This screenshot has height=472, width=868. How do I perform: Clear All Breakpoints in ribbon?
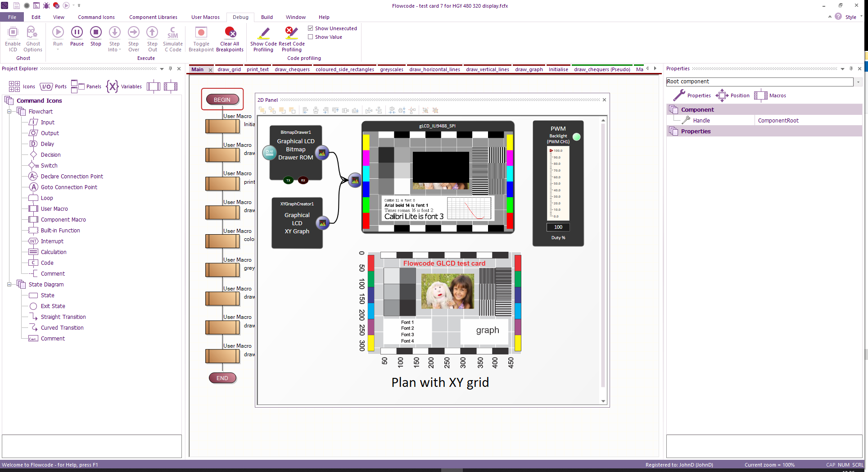(x=230, y=33)
